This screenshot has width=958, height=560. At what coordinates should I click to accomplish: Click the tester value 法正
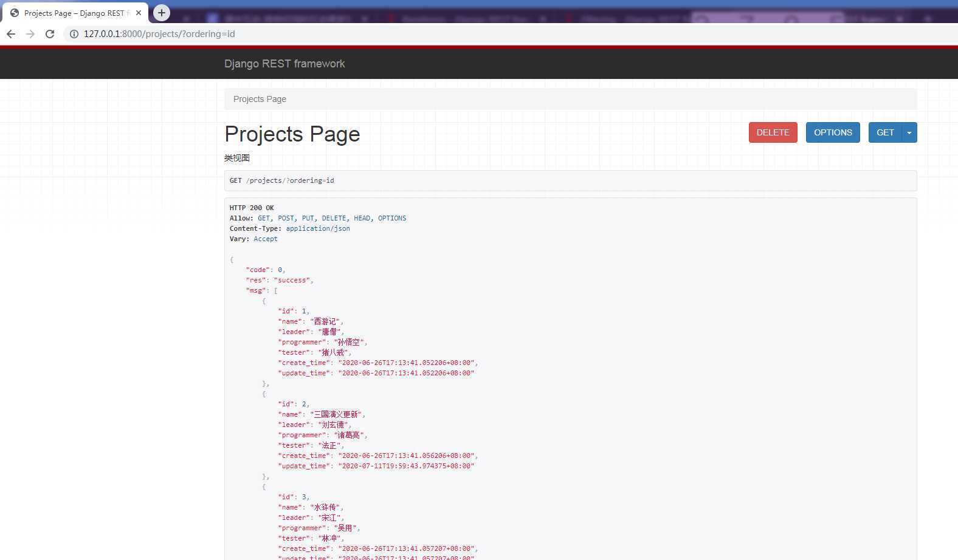click(331, 445)
